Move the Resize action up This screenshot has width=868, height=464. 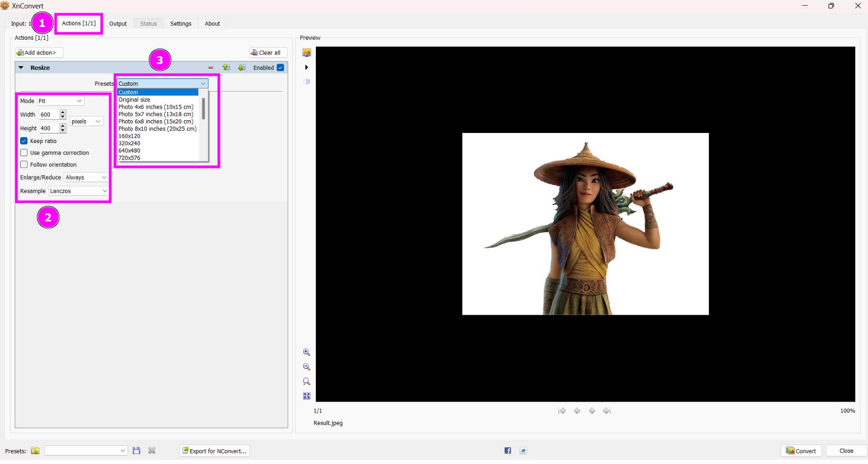point(226,68)
